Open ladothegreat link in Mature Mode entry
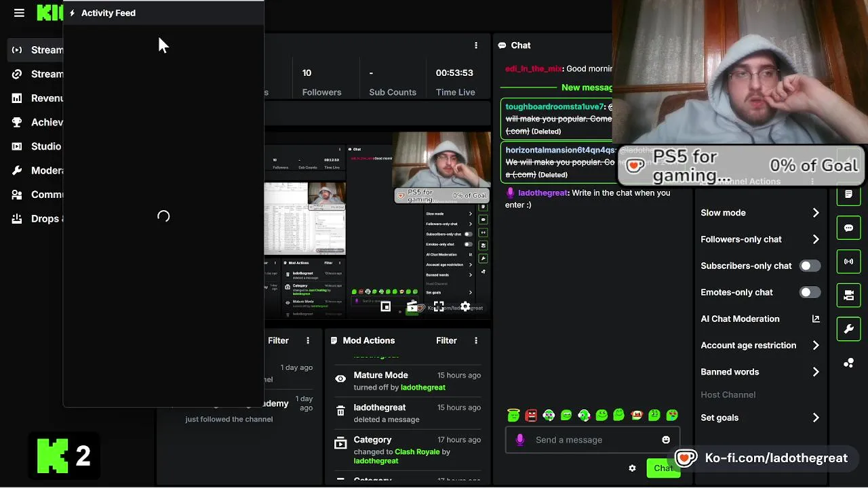 (423, 388)
